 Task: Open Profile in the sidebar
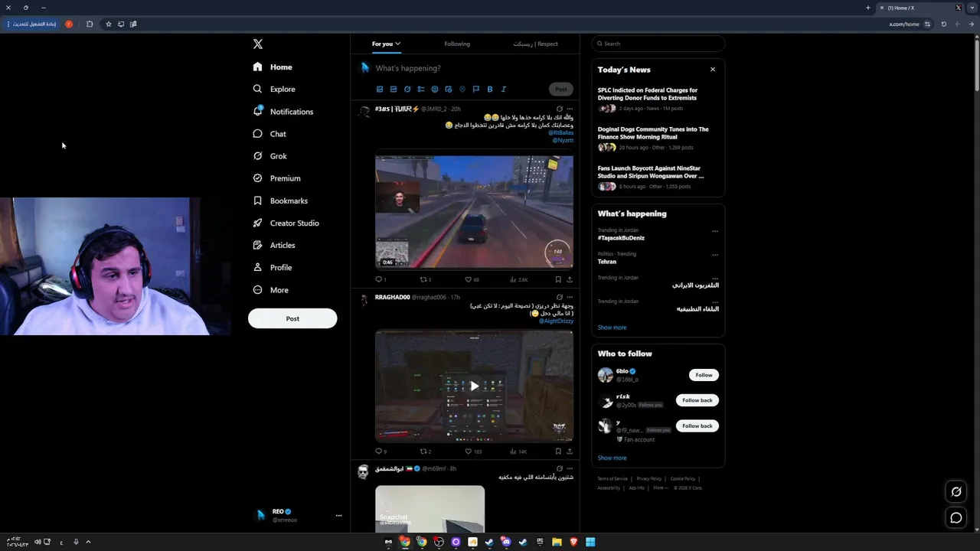click(273, 268)
